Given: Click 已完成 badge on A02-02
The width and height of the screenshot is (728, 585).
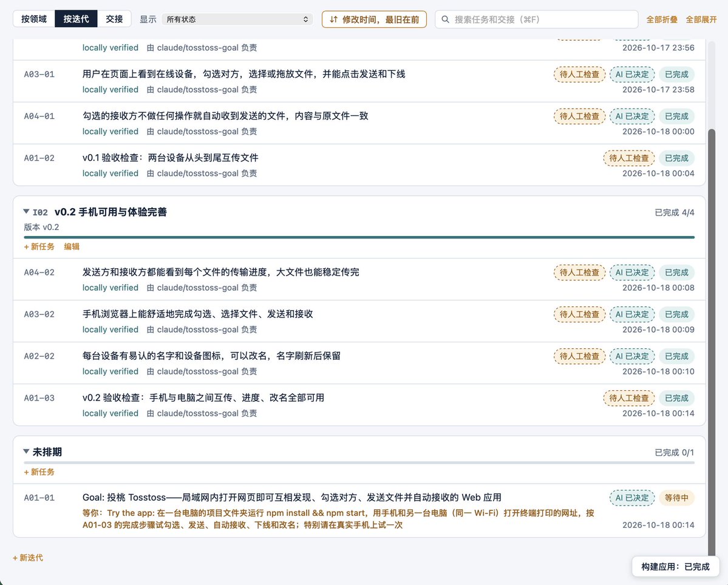Looking at the screenshot, I should pos(676,356).
